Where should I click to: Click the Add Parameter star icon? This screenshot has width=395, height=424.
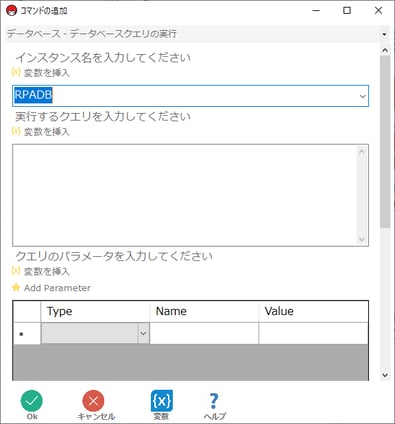pyautogui.click(x=16, y=287)
